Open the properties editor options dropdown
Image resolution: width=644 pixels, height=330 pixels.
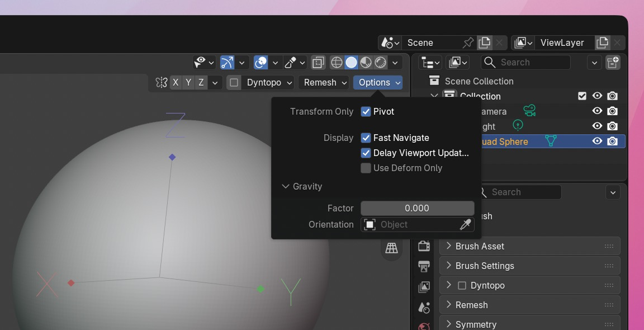613,192
